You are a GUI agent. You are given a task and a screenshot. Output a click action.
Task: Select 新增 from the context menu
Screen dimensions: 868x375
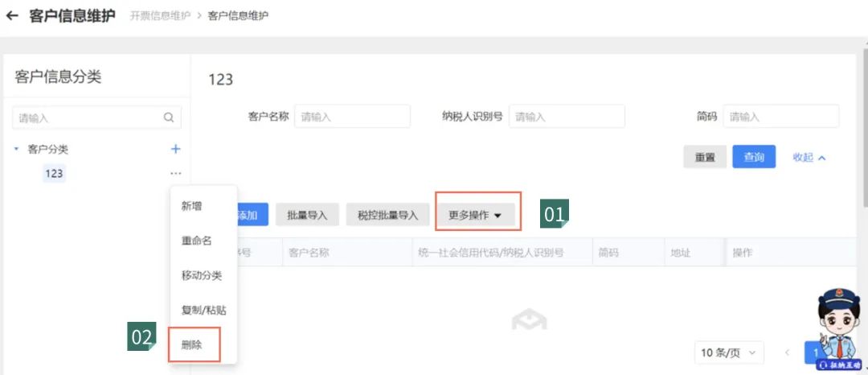(191, 206)
